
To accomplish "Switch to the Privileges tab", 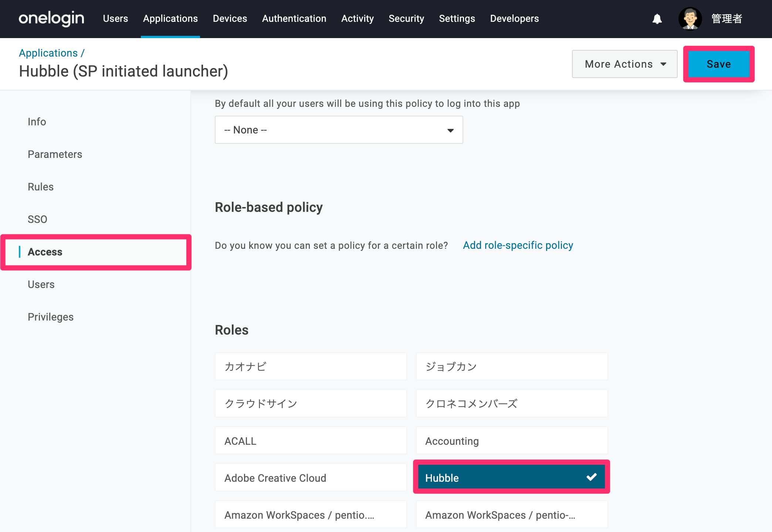I will [x=51, y=317].
